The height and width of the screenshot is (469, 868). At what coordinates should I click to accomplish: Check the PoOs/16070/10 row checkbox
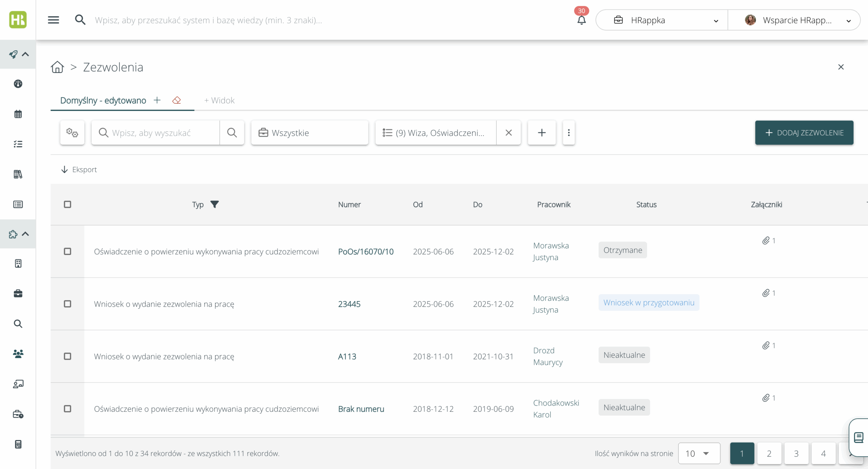(x=67, y=251)
